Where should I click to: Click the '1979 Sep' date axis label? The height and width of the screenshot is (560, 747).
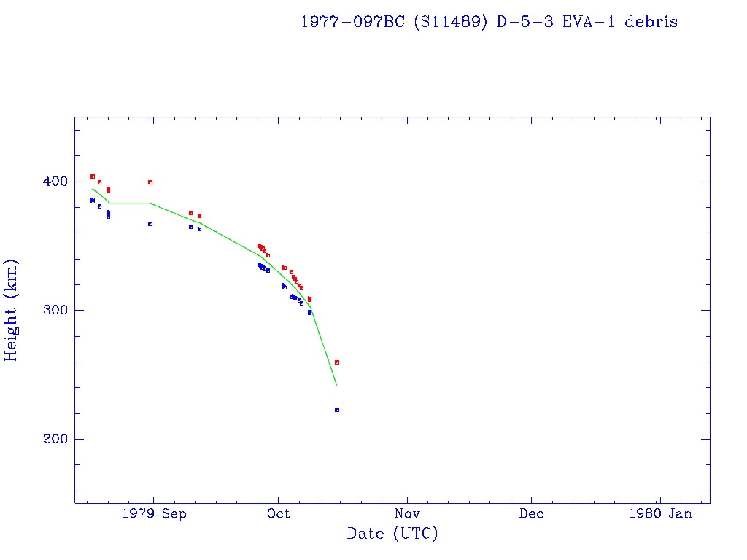pyautogui.click(x=154, y=513)
